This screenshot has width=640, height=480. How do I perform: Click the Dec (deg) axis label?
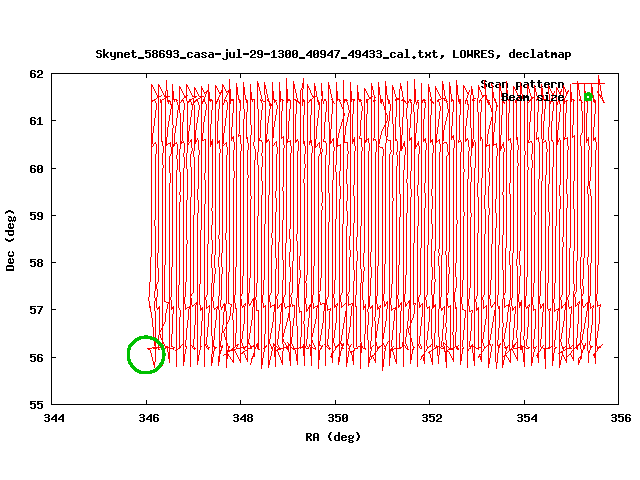tap(11, 240)
